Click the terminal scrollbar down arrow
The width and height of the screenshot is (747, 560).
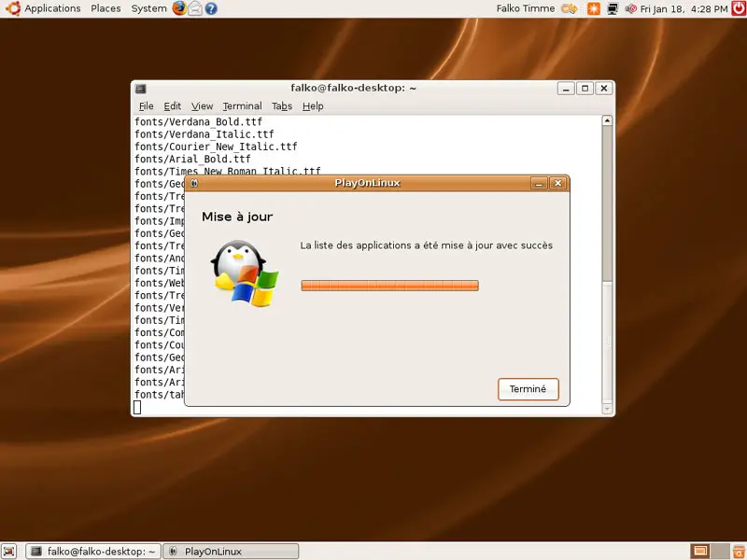pos(607,408)
